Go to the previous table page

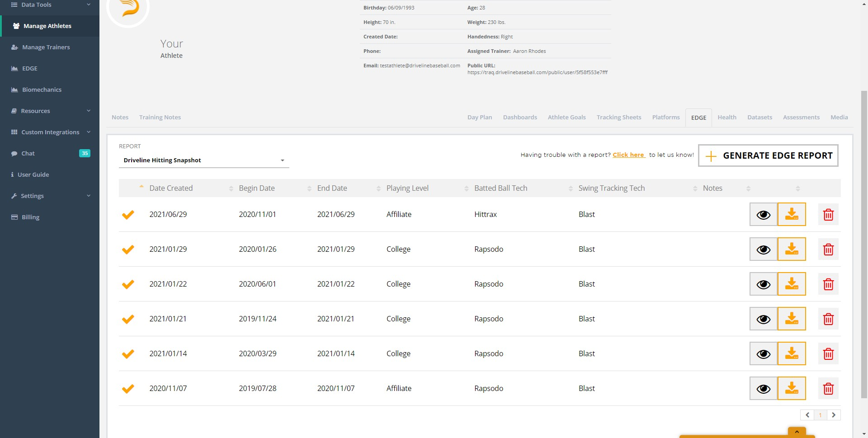807,415
